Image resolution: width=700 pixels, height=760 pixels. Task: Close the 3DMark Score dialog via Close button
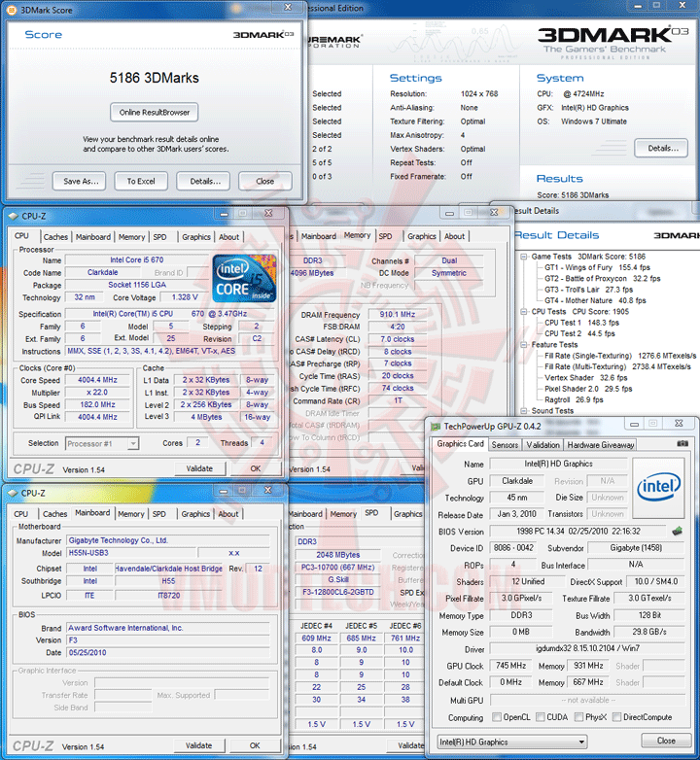pos(265,182)
